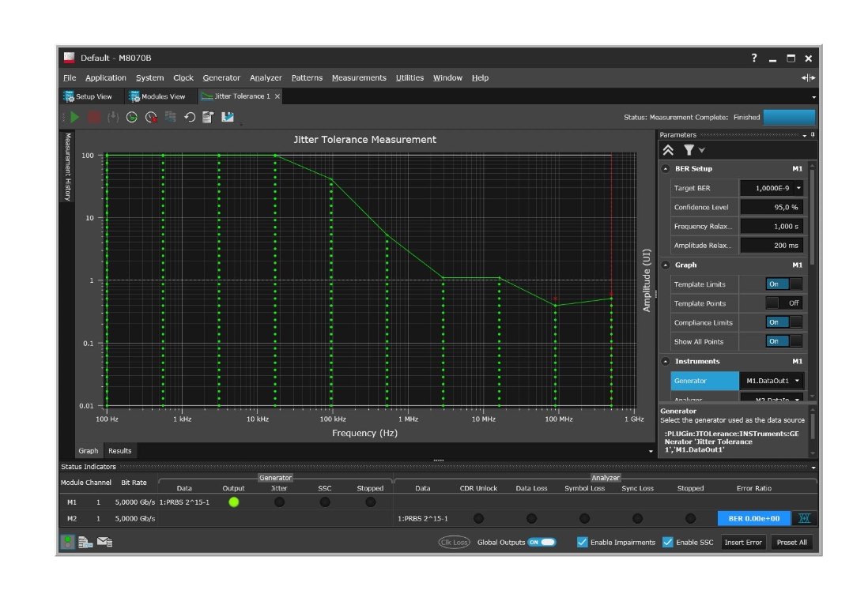Click the Insert Error button
Viewport: 868px width, 594px height.
(742, 543)
